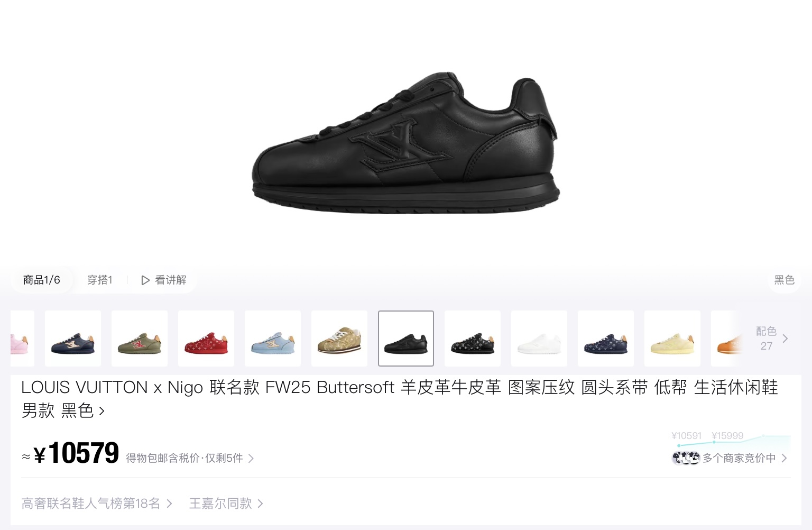Select the red monogram sneaker colorway
812x530 pixels.
206,339
